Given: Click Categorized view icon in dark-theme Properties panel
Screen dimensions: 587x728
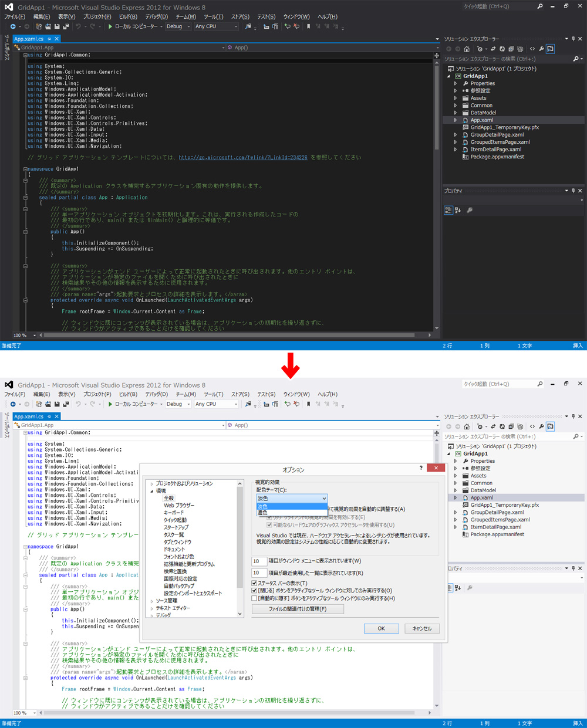Looking at the screenshot, I should (x=448, y=210).
